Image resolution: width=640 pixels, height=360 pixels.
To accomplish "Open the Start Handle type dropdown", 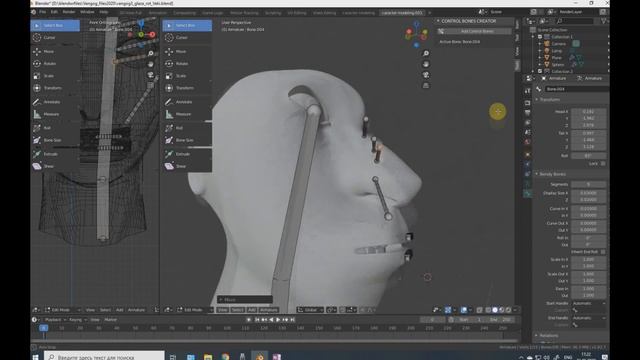I will [588, 304].
